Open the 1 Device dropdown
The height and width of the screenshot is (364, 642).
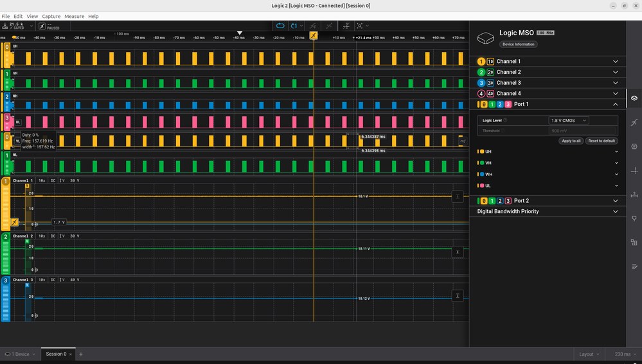tap(20, 354)
